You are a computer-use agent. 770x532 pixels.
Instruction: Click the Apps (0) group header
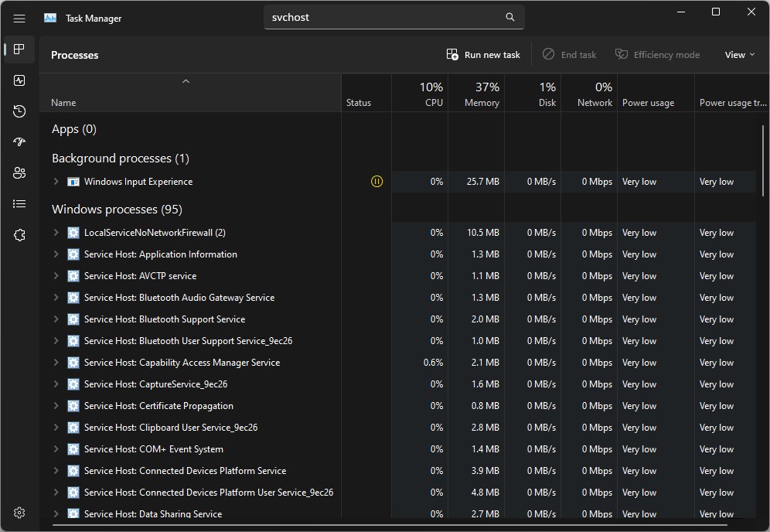tap(74, 129)
